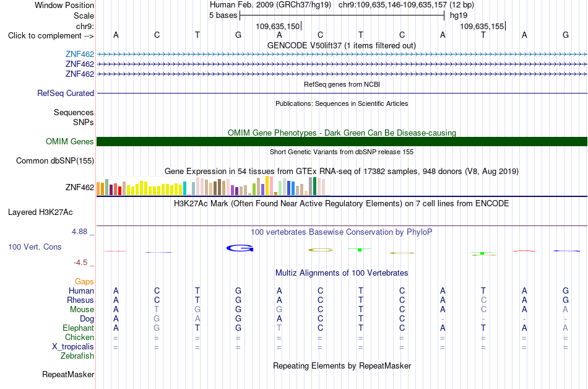Select the X_tropicalis species row label
Viewport: 588px width, 389px height.
point(73,347)
